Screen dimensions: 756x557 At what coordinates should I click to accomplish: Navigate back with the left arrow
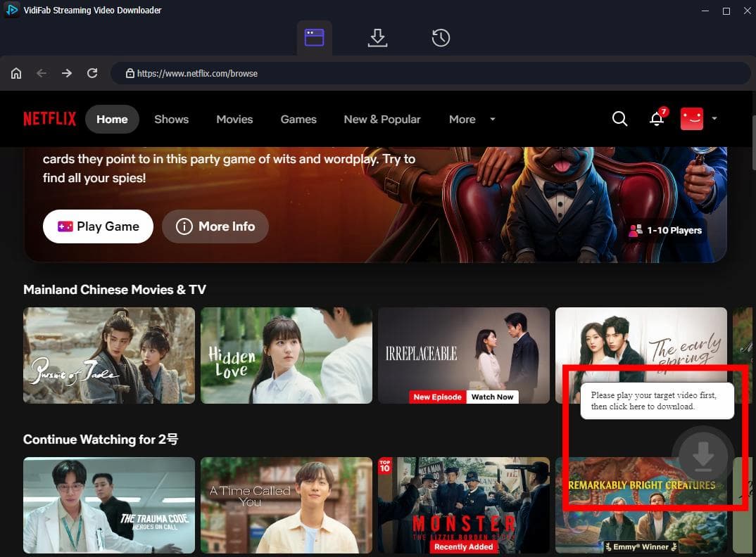[42, 73]
